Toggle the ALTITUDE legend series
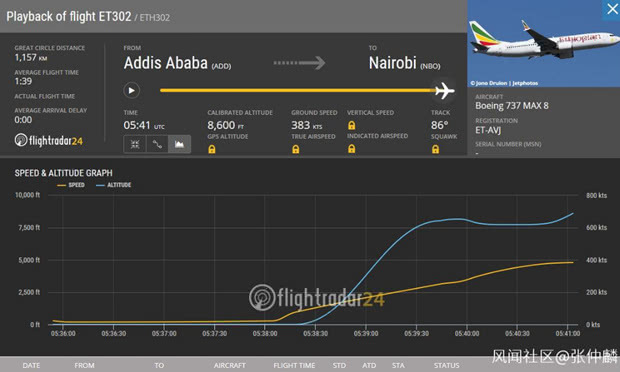Screen dimensions: 620x372 point(114,185)
